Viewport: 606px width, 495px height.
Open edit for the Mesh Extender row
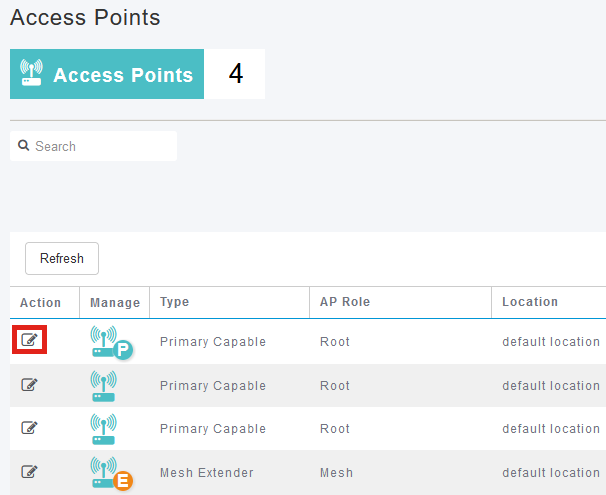(x=29, y=471)
